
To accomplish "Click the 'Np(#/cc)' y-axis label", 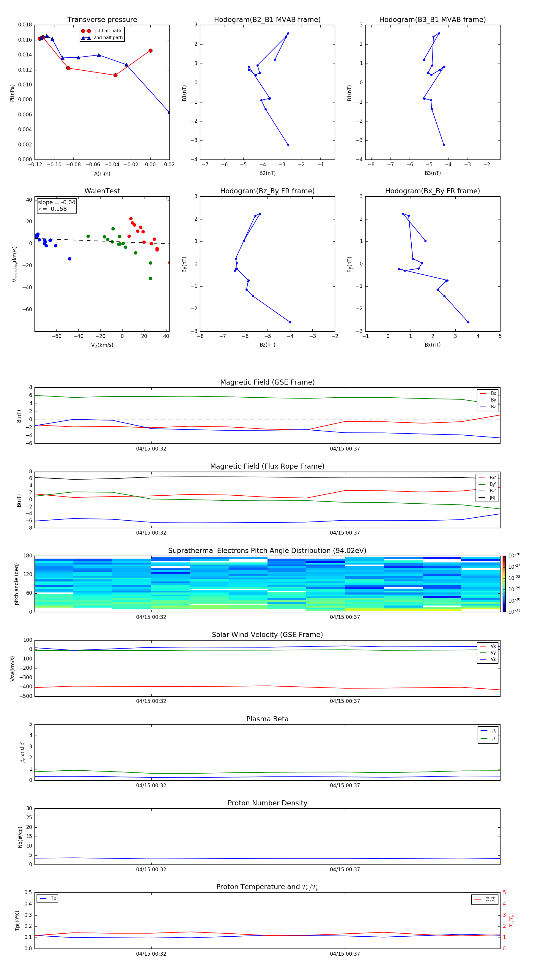I will coord(20,837).
